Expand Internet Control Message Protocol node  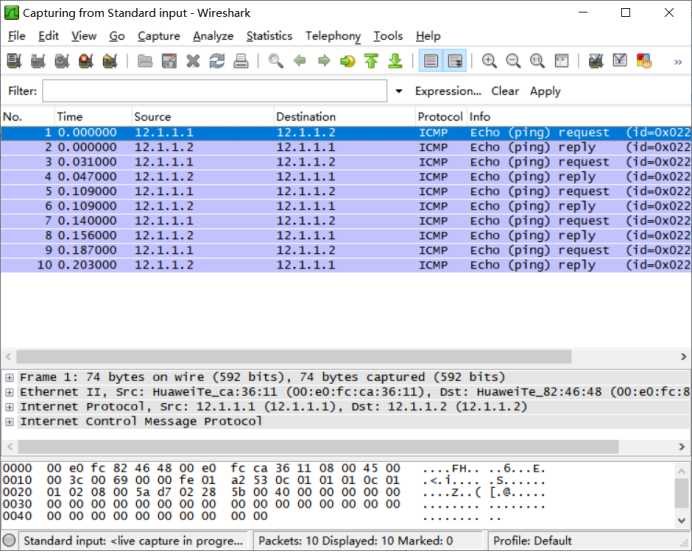[x=9, y=422]
